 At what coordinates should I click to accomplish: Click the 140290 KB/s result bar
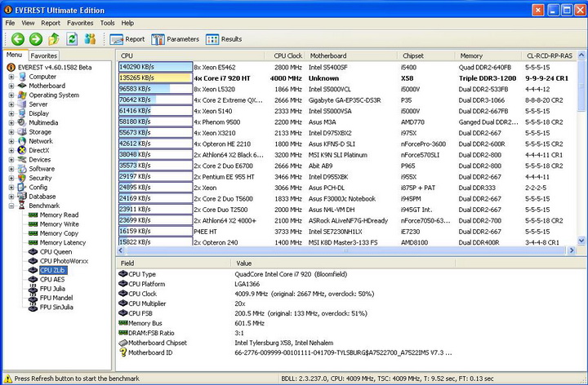pyautogui.click(x=155, y=67)
